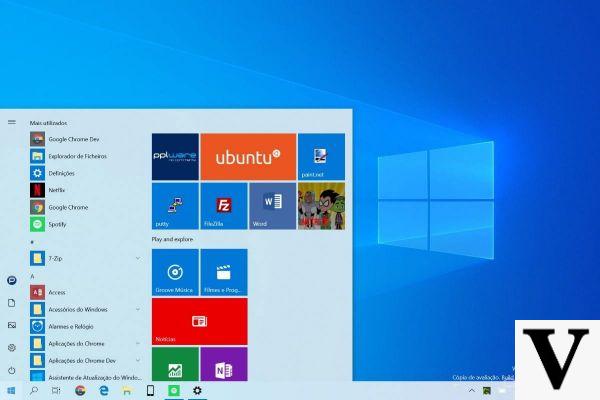
Task: Show hidden system tray icons
Action: point(471,390)
